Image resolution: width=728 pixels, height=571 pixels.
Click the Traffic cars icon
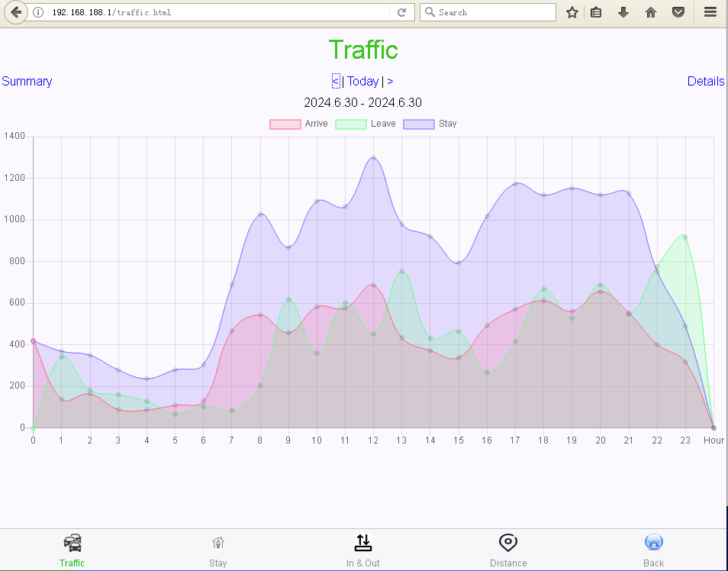(x=72, y=543)
